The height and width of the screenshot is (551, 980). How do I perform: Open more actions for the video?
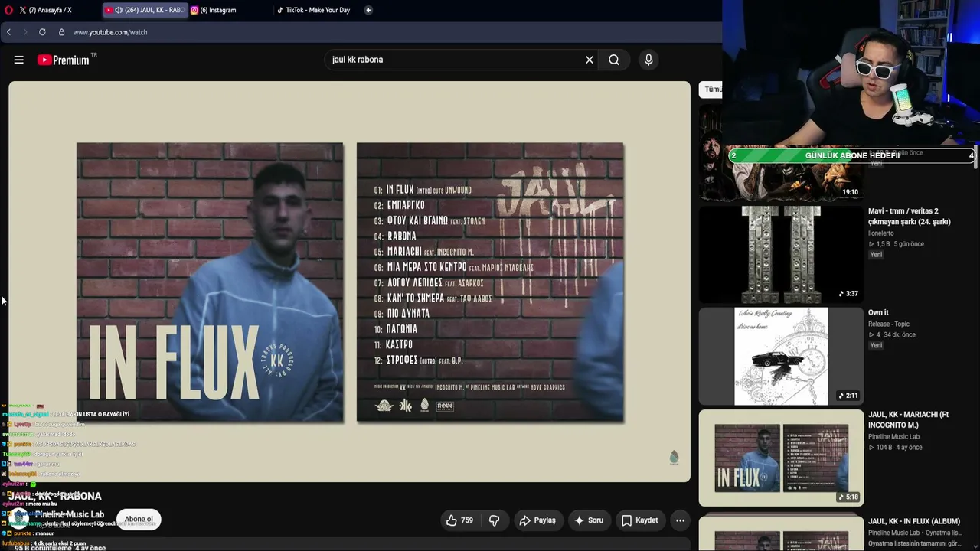point(680,520)
